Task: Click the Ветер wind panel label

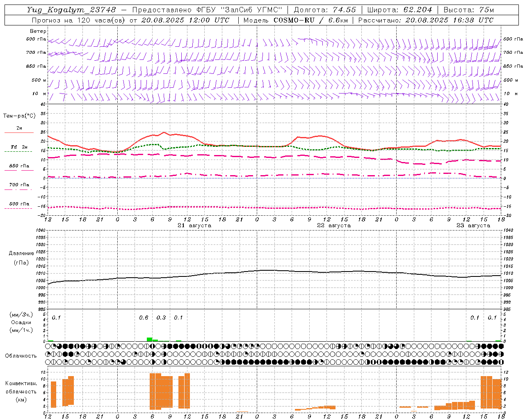Action: pos(38,31)
